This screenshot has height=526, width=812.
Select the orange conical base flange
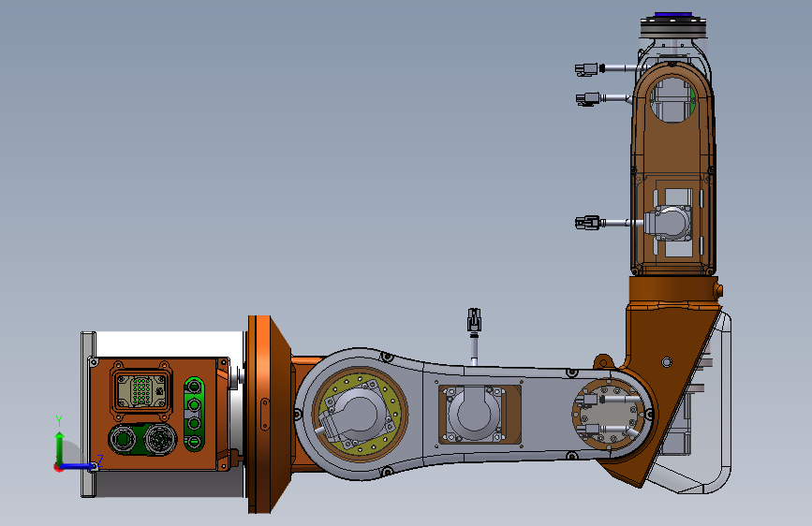click(270, 415)
